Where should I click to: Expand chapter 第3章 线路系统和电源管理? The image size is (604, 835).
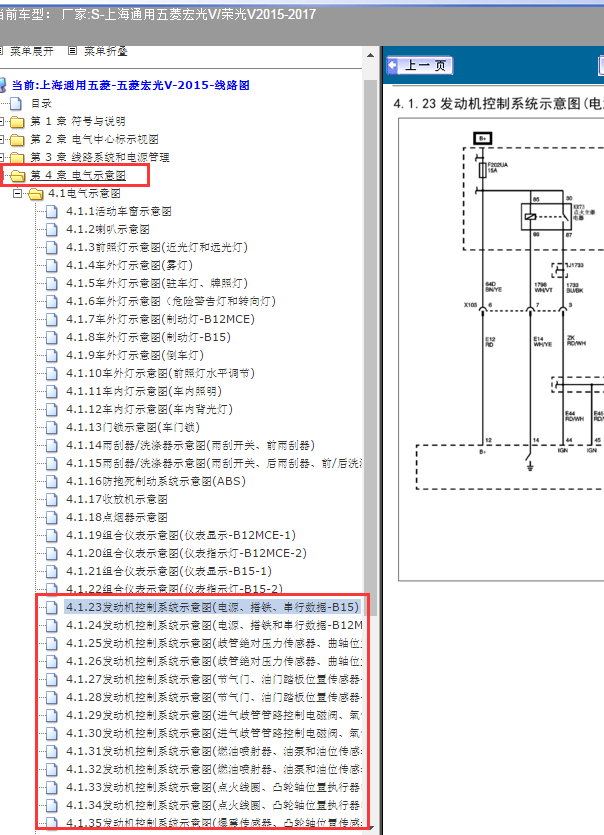(x=100, y=158)
